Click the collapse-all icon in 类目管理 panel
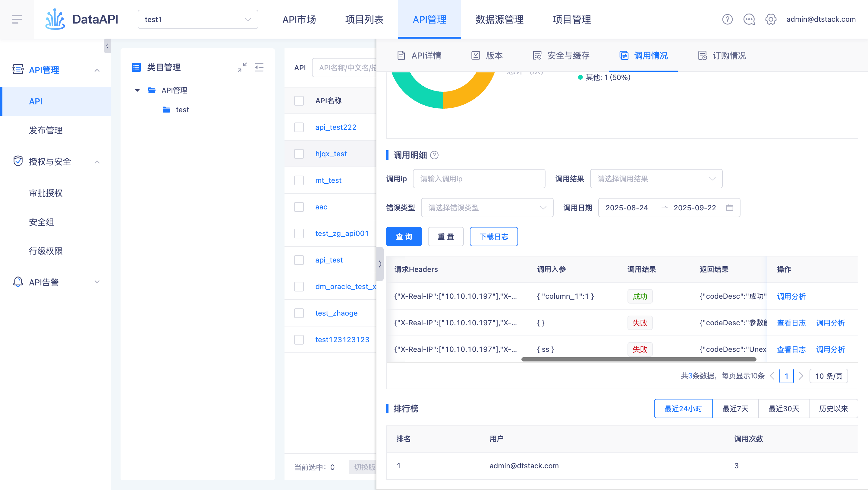The width and height of the screenshot is (868, 490). [x=242, y=68]
